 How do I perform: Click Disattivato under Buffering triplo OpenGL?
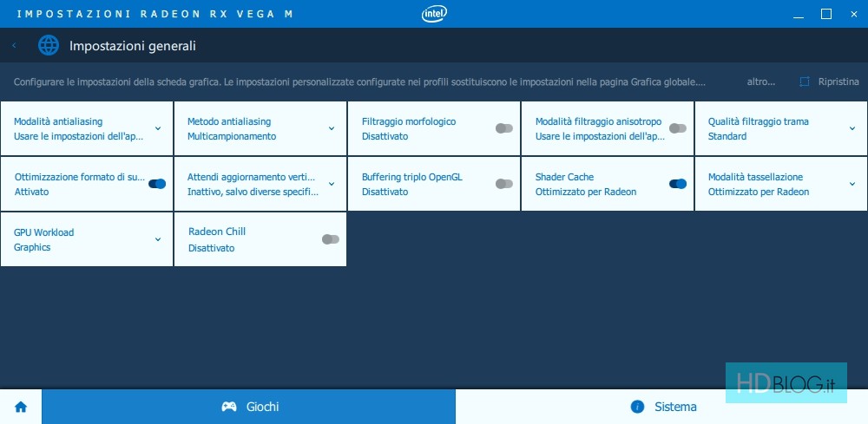(385, 192)
